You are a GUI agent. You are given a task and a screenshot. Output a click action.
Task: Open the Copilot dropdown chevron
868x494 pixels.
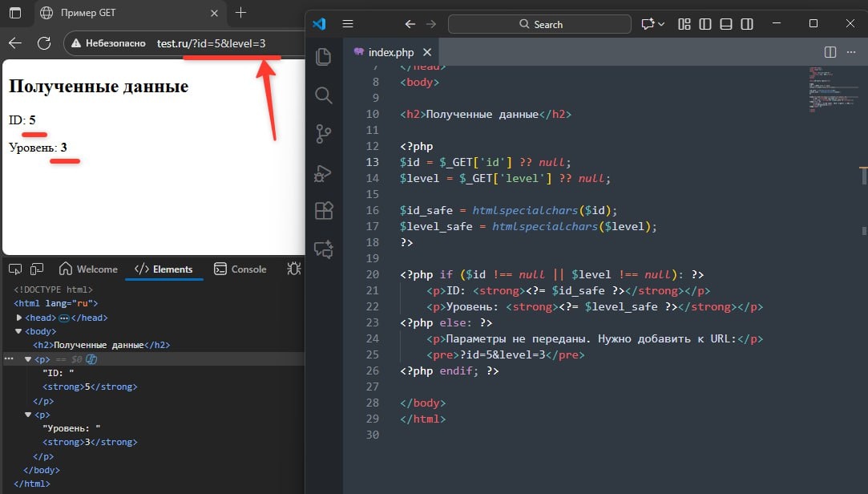point(661,24)
